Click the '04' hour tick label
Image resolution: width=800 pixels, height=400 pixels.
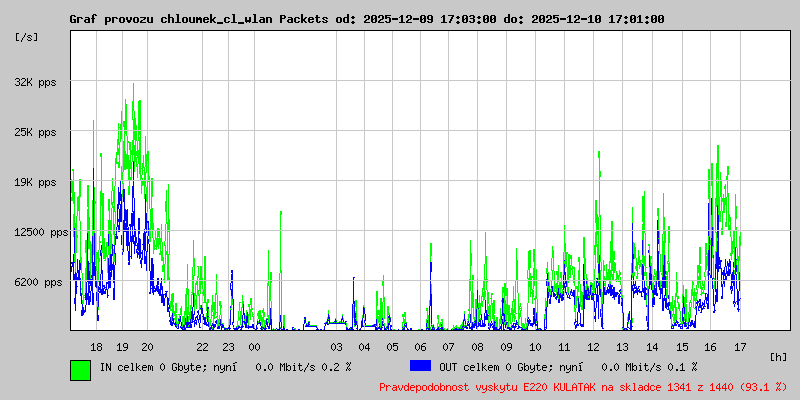[x=364, y=347]
